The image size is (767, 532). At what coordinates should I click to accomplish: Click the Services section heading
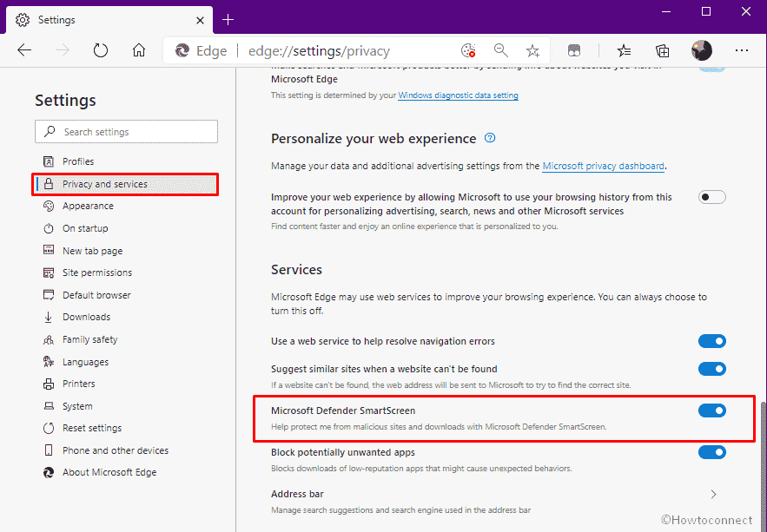[296, 270]
